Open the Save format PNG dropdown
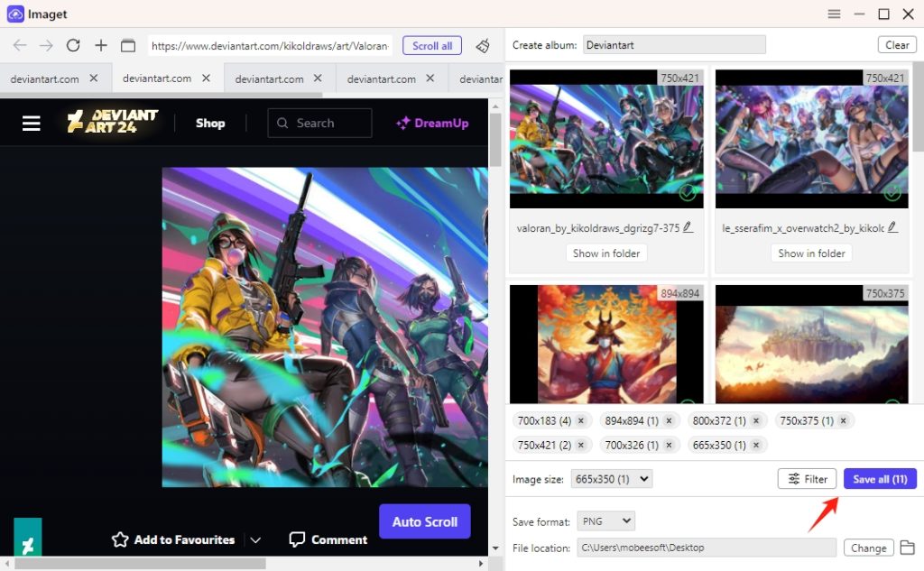The width and height of the screenshot is (924, 571). (605, 519)
